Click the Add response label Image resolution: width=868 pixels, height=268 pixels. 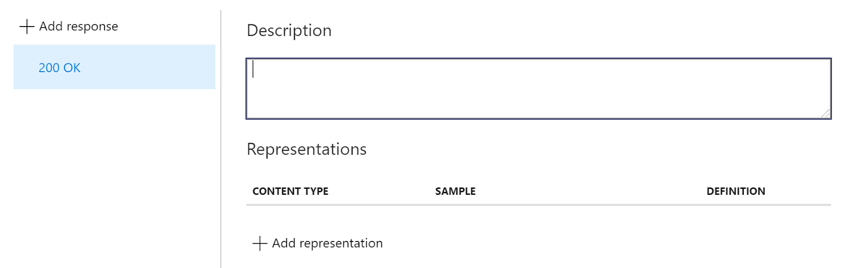79,27
